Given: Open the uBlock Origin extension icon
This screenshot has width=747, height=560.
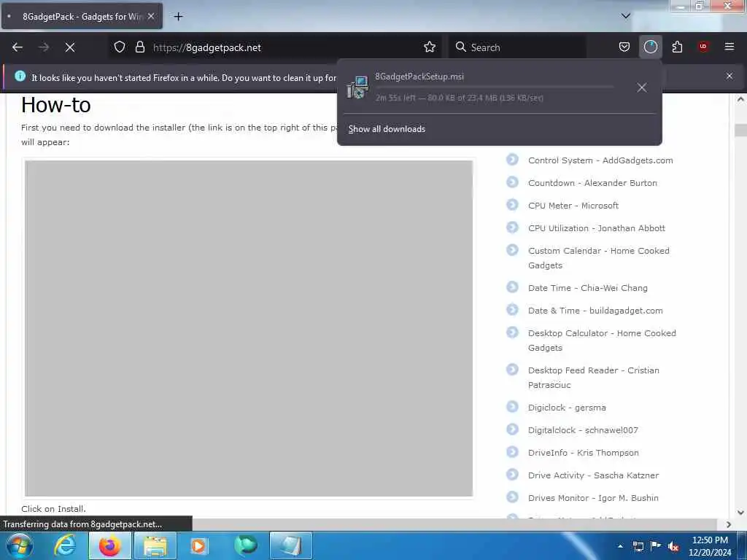Looking at the screenshot, I should [x=703, y=46].
